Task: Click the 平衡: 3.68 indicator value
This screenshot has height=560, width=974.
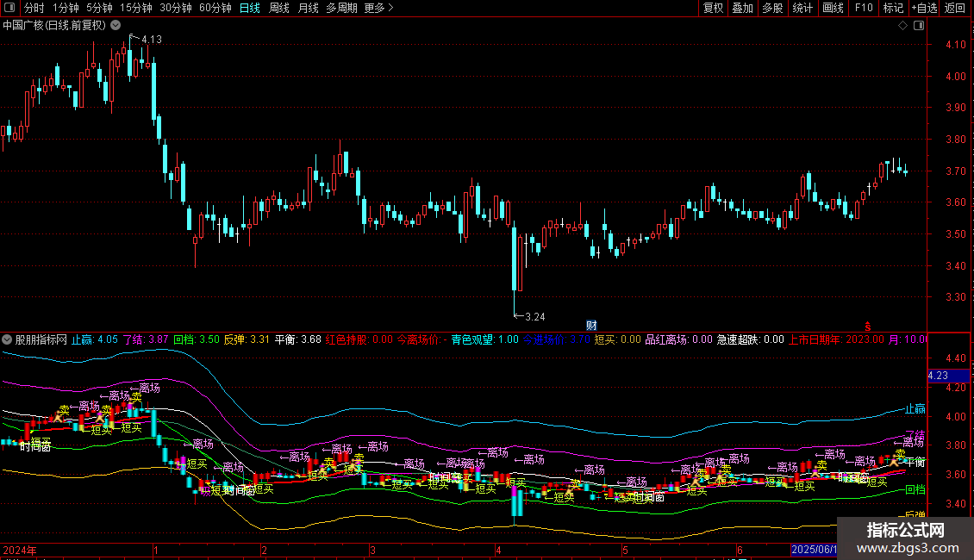Action: (298, 339)
